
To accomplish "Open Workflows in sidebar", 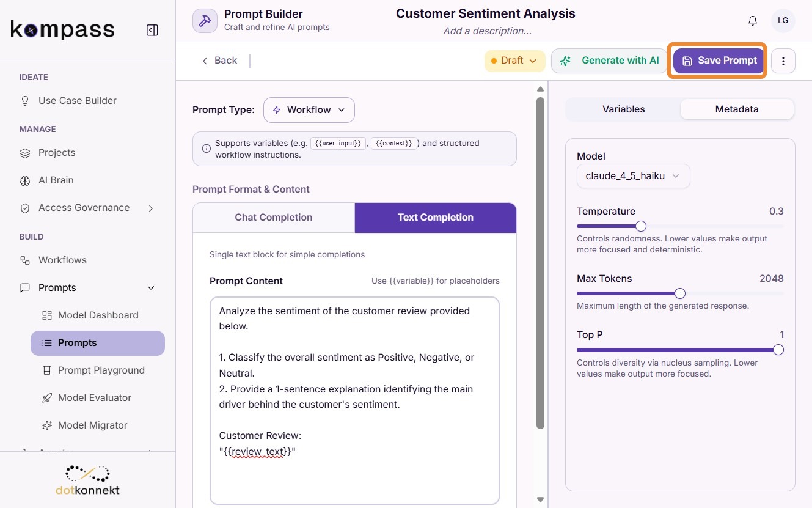I will click(62, 260).
